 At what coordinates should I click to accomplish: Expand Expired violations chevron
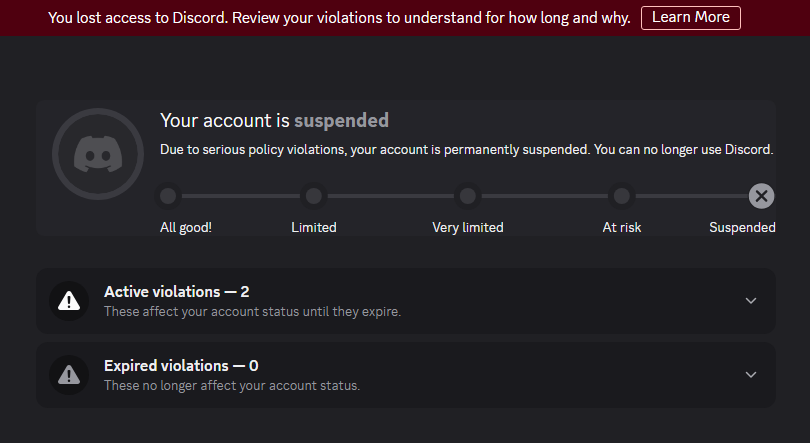pos(751,374)
